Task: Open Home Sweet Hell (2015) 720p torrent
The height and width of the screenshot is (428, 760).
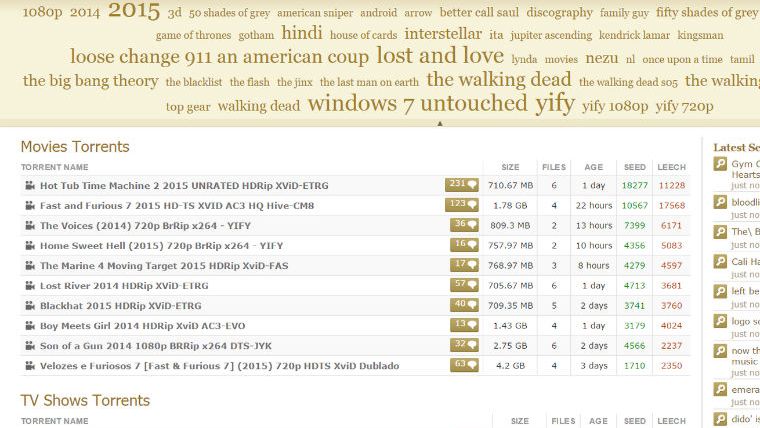Action: [x=161, y=245]
